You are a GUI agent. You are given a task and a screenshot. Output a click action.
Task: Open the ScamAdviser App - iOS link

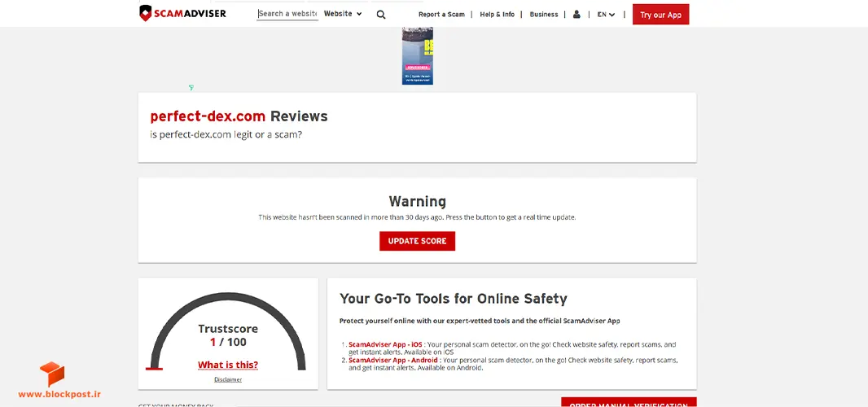(x=385, y=344)
